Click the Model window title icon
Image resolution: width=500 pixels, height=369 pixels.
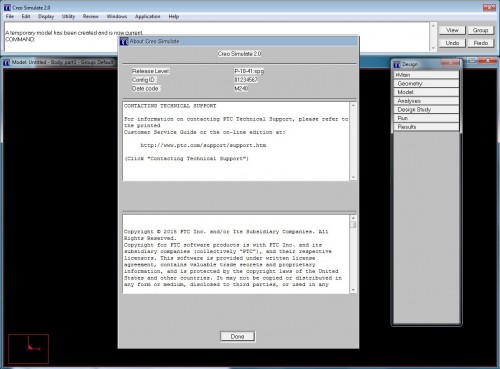(x=6, y=62)
